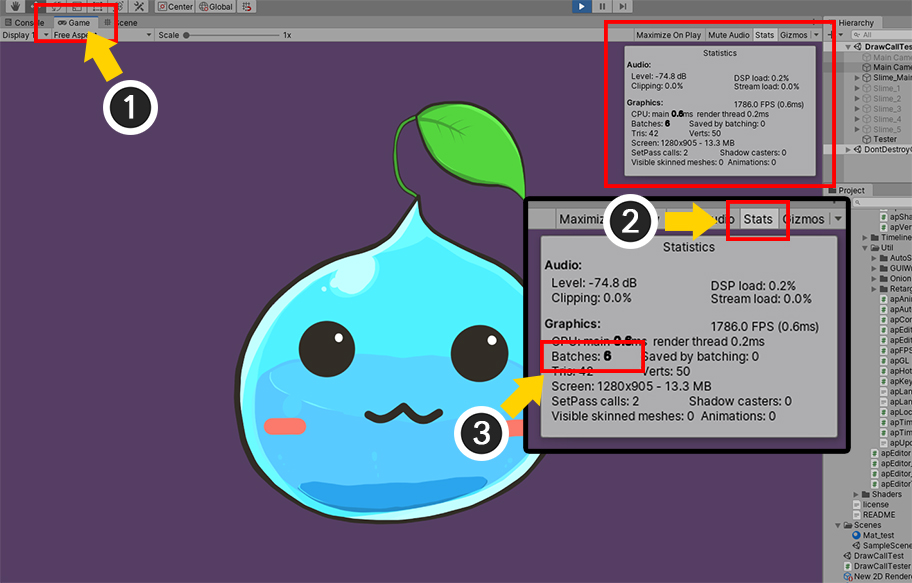Click the Tester object cube icon
Image resolution: width=912 pixels, height=583 pixels.
click(x=867, y=139)
